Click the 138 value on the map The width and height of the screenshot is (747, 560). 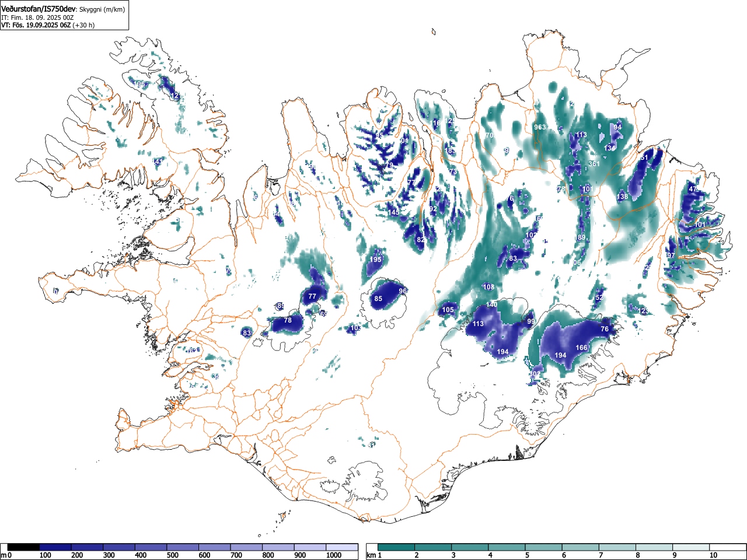pyautogui.click(x=623, y=197)
